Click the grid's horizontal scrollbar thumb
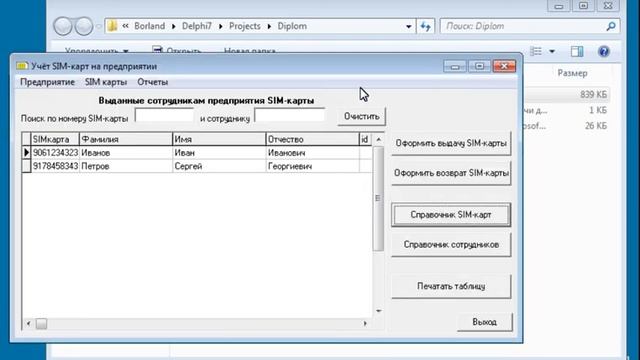 pos(41,324)
